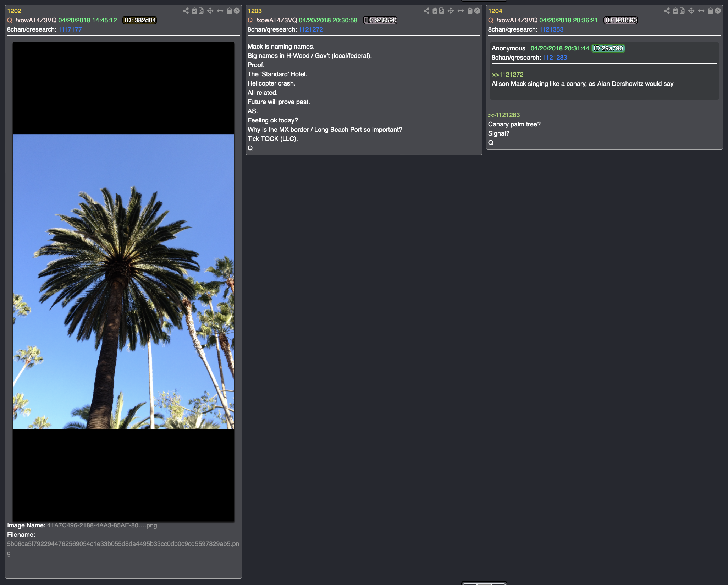Click the ID: 382d04 badge
This screenshot has height=585, width=728.
pos(140,20)
